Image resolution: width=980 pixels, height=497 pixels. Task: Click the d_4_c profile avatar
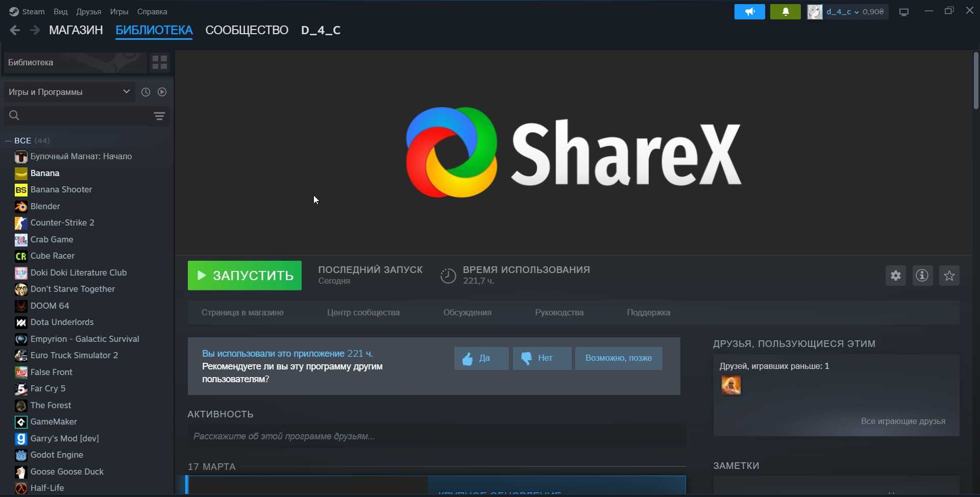click(x=815, y=12)
